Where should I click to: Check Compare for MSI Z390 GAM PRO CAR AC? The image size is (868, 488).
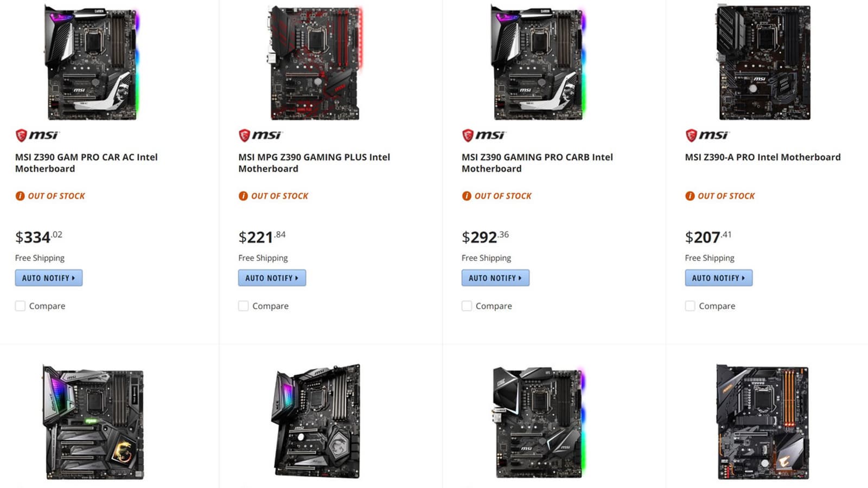20,306
